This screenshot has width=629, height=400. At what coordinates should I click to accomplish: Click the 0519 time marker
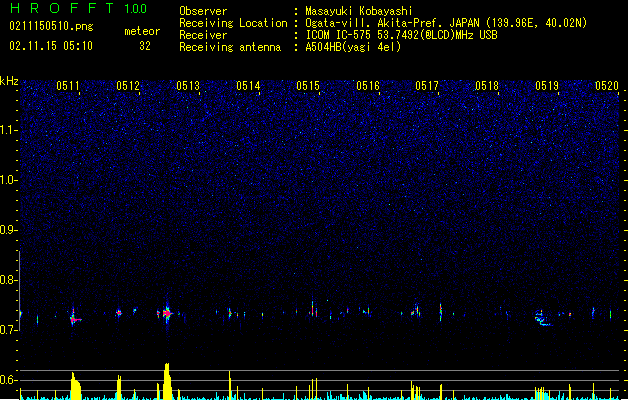pos(547,86)
